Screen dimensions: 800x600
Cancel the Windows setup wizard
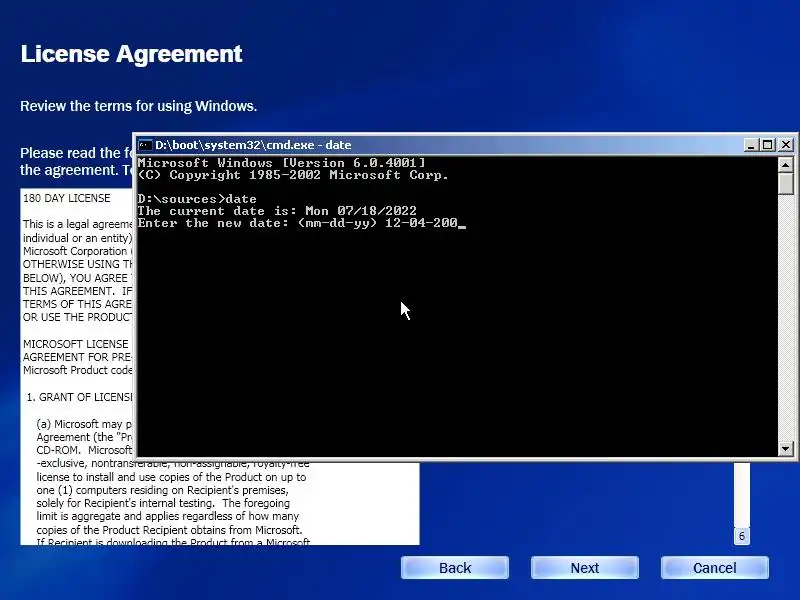coord(715,568)
